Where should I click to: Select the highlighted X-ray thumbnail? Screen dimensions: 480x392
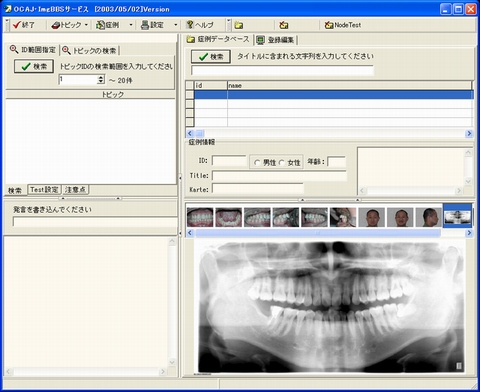457,216
